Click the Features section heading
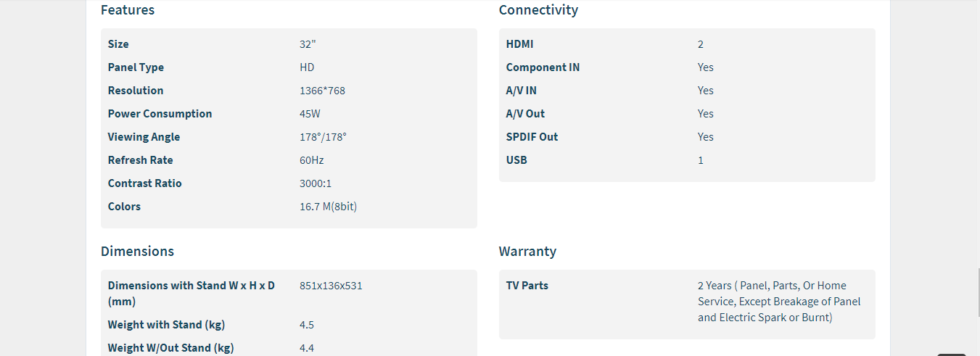This screenshot has height=356, width=980. click(x=128, y=10)
